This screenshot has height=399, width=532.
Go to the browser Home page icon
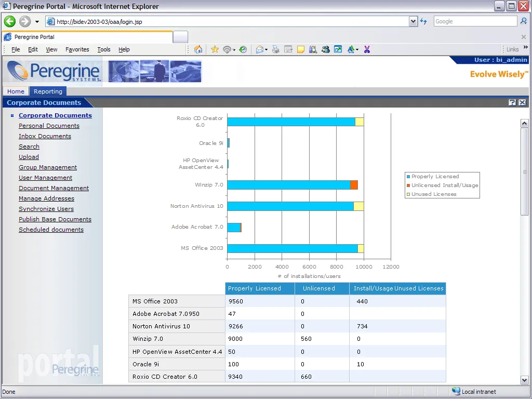[198, 49]
